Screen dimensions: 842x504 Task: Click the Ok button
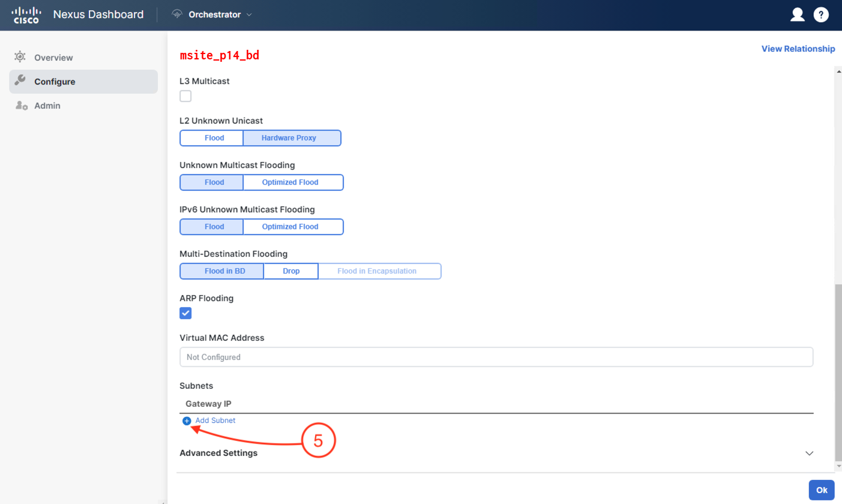point(821,490)
